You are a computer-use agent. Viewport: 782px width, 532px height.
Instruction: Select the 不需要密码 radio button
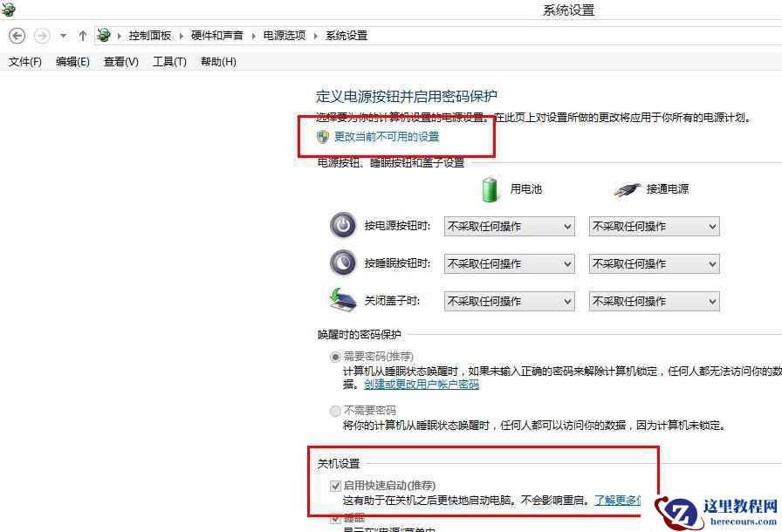(335, 411)
